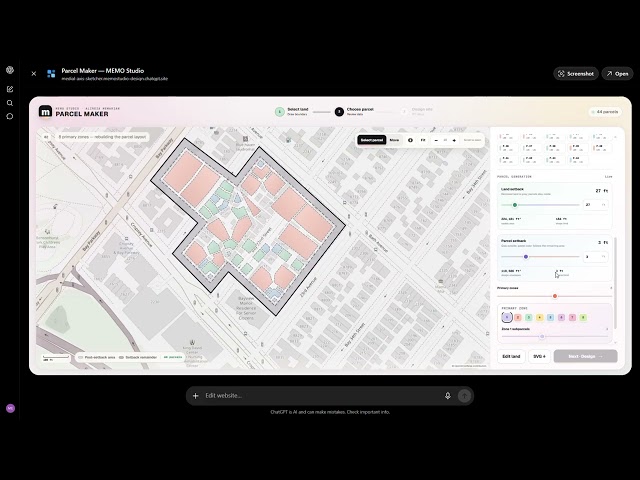Screen dimensions: 640x480
Task: Adjust the Primary zones slider handle
Action: [x=555, y=296]
